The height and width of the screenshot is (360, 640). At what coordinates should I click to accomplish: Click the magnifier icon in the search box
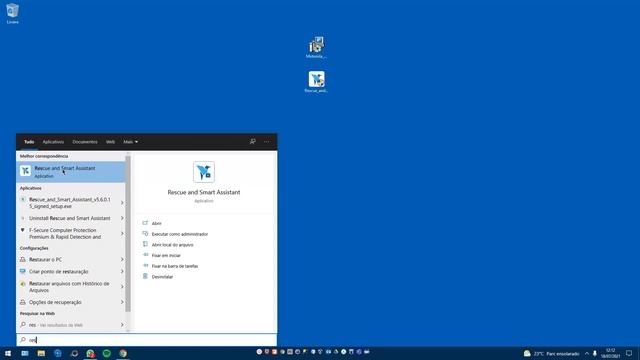pos(23,340)
